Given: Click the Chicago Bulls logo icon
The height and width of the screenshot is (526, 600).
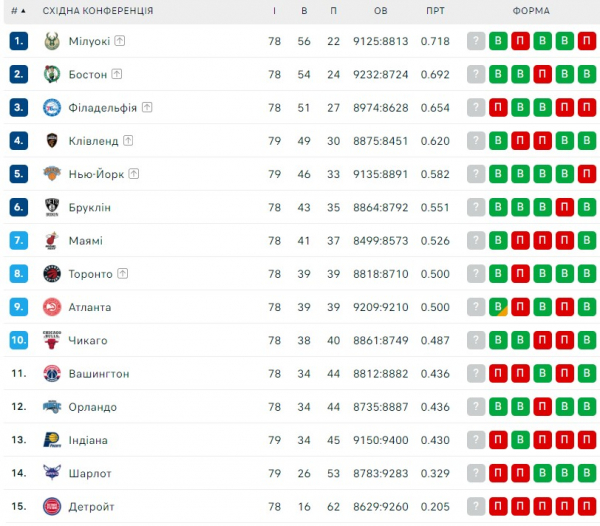Looking at the screenshot, I should (52, 340).
